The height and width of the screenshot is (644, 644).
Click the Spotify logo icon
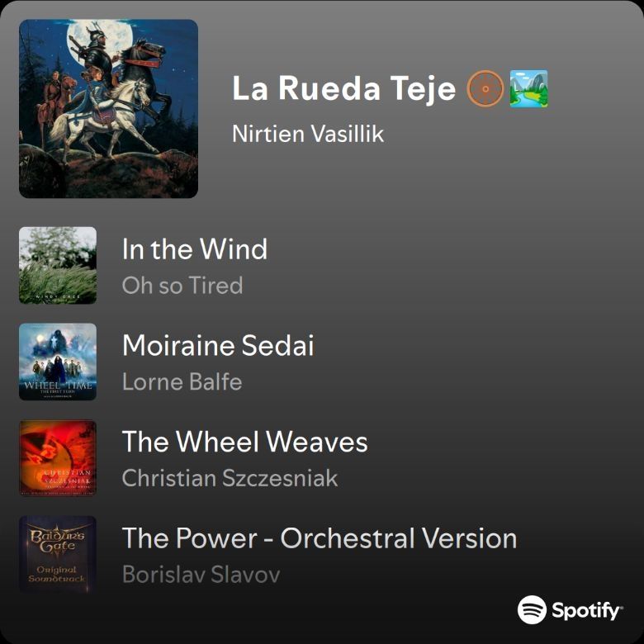(532, 609)
